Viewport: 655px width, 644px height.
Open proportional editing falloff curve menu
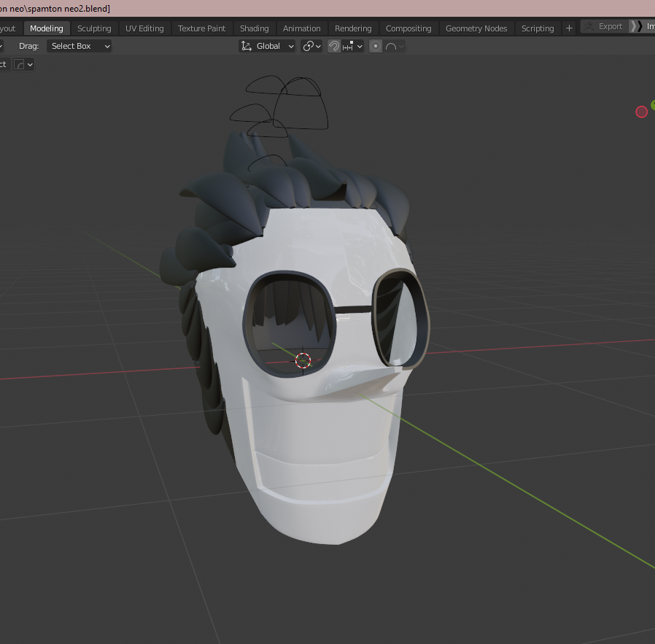(x=395, y=46)
